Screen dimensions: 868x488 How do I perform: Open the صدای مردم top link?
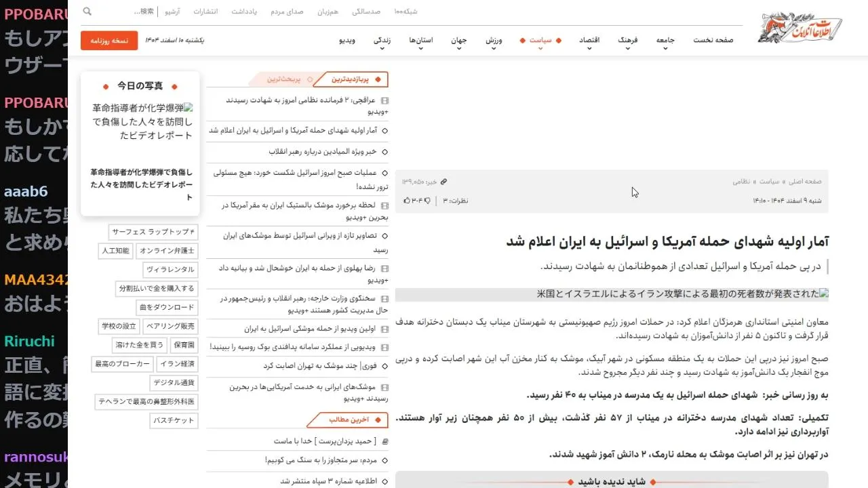tap(287, 12)
